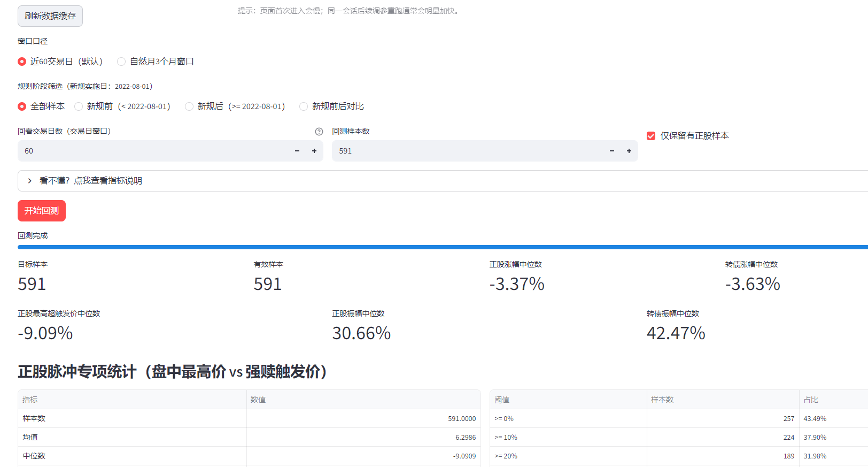Select 近60交易日（默认） window option
This screenshot has width=868, height=467.
point(22,62)
